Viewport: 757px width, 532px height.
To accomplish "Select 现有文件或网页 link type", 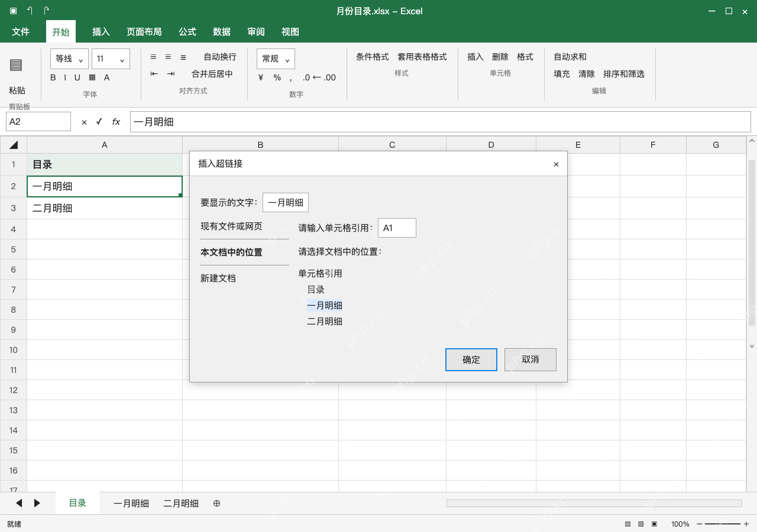I will pyautogui.click(x=231, y=226).
